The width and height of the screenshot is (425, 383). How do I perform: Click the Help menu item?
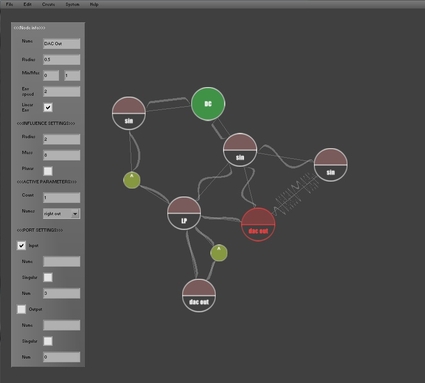(x=94, y=4)
